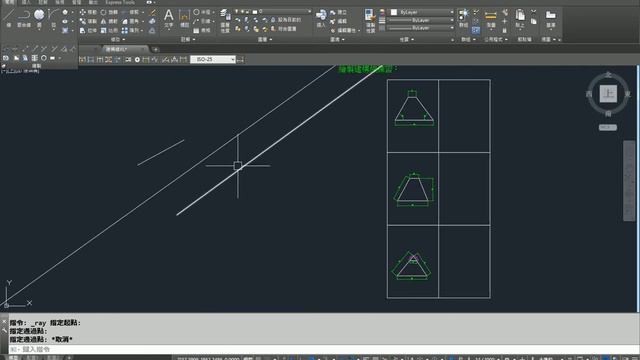Click the Mirror (鏡射) tool
Image resolution: width=640 pixels, height=360 pixels.
[x=109, y=21]
